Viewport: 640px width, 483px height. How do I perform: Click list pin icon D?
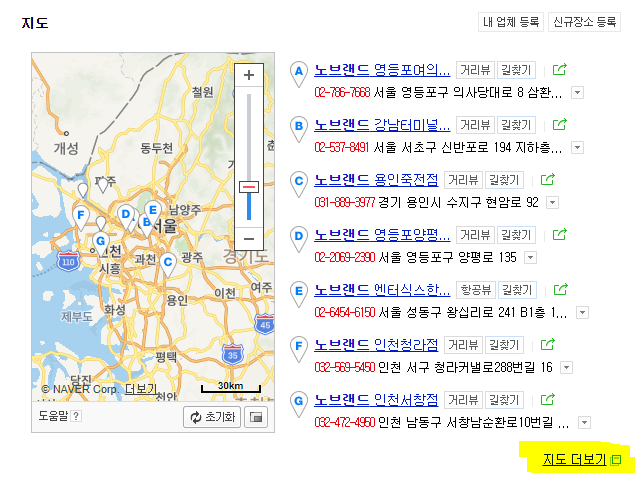(298, 238)
